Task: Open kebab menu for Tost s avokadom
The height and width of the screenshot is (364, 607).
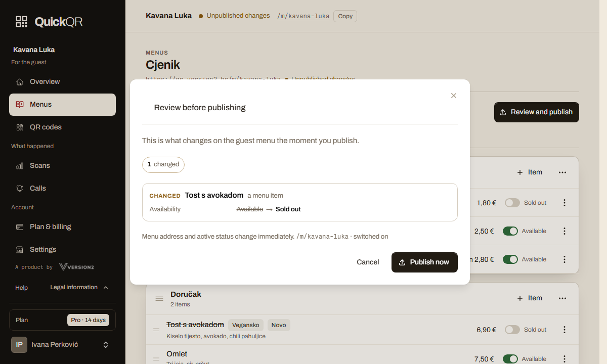Action: [565, 330]
